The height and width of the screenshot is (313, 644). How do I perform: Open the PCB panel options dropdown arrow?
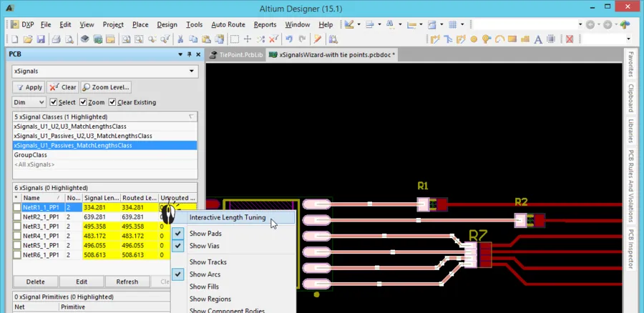[x=180, y=54]
